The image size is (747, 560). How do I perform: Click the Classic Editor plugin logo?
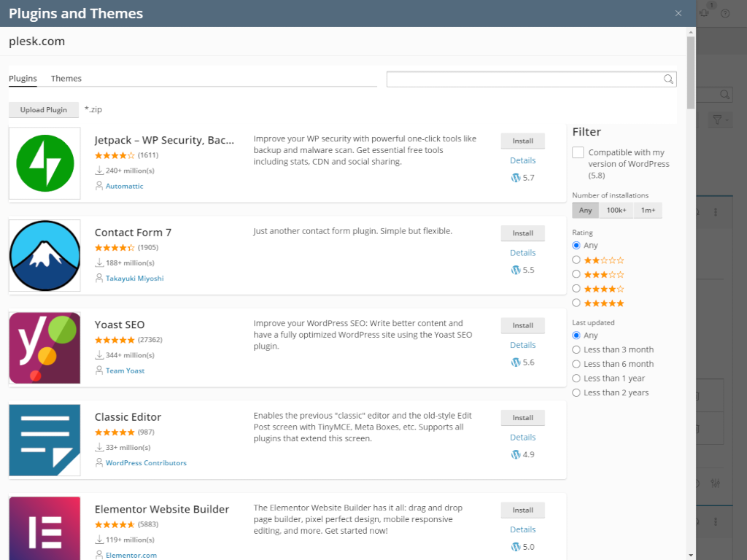tap(44, 440)
